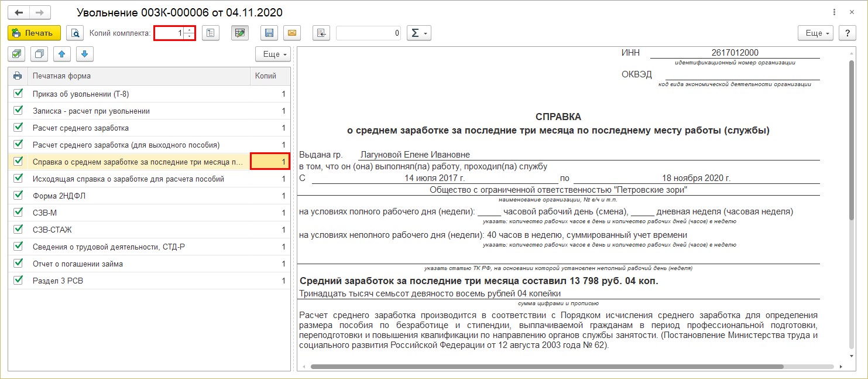Select the Форма 2НДФЛ row
Image resolution: width=868 pixels, height=379 pixels.
point(149,196)
